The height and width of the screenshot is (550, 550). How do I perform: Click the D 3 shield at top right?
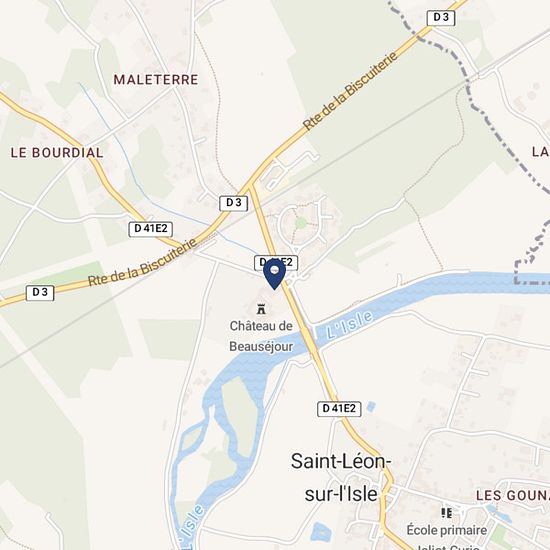(x=441, y=18)
